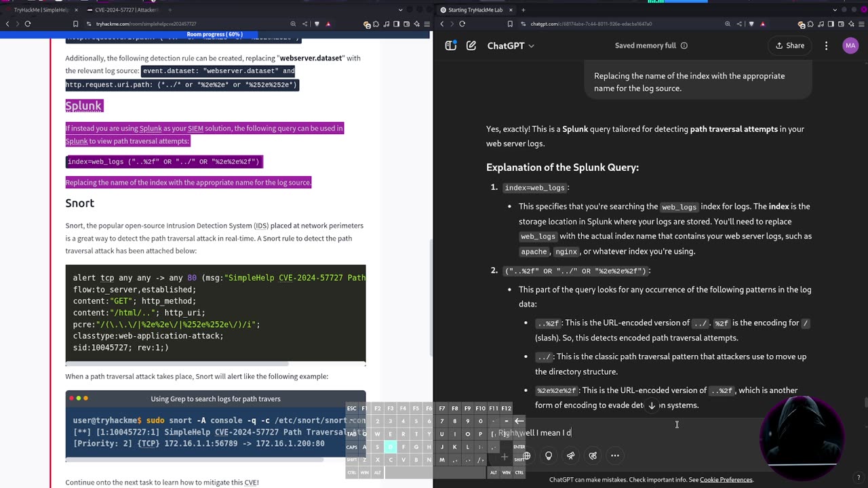
Task: Click the Snort alert rule code block
Action: point(216,314)
